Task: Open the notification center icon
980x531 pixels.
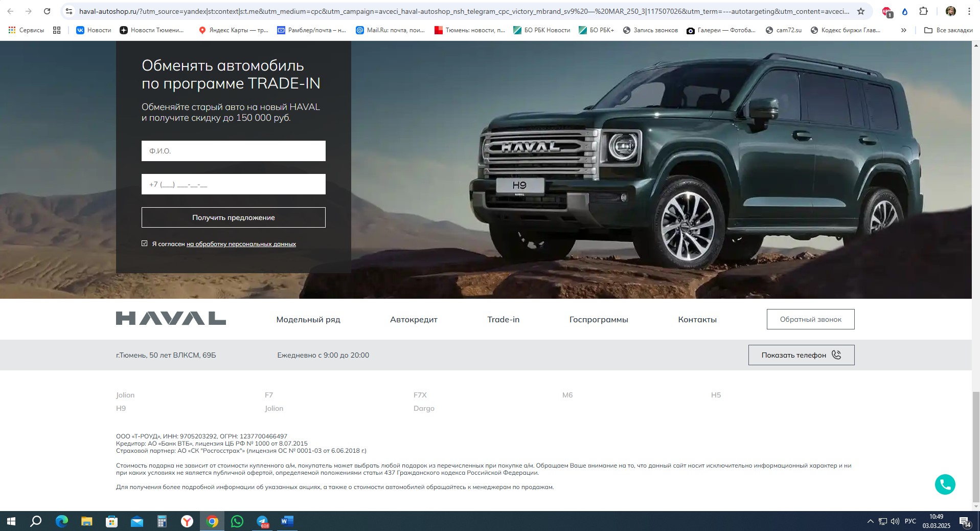Action: (965, 522)
